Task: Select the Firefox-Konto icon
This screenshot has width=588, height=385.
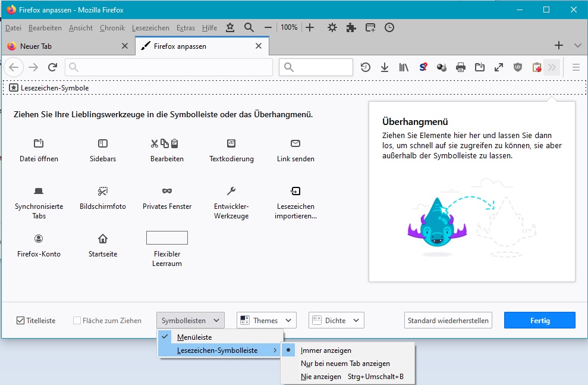Action: click(39, 239)
